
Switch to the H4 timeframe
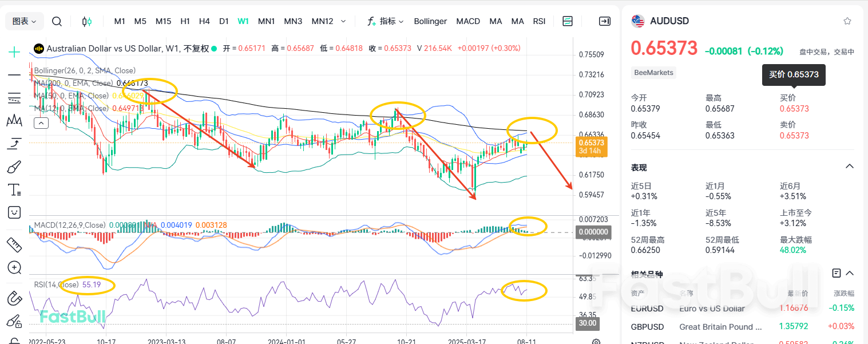pos(204,21)
